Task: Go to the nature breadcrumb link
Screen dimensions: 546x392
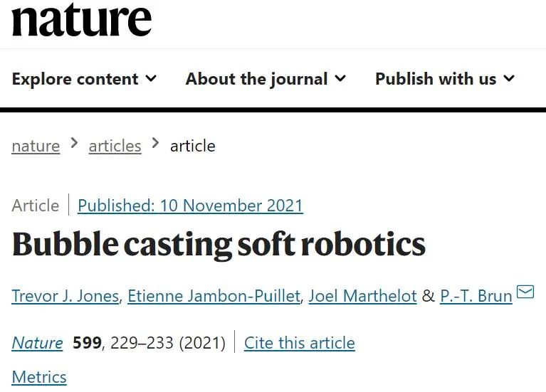Action: pyautogui.click(x=36, y=147)
